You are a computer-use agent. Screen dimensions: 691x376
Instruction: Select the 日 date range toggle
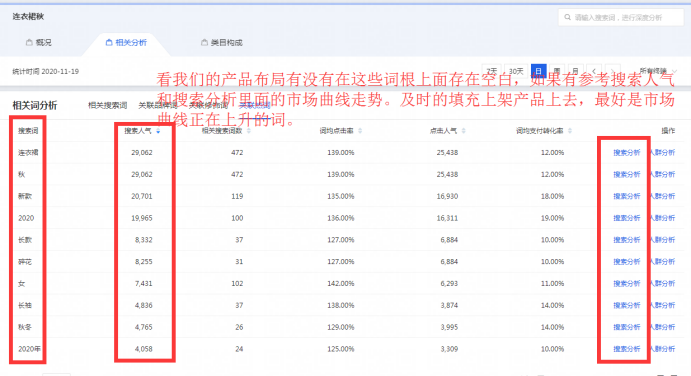(x=539, y=71)
